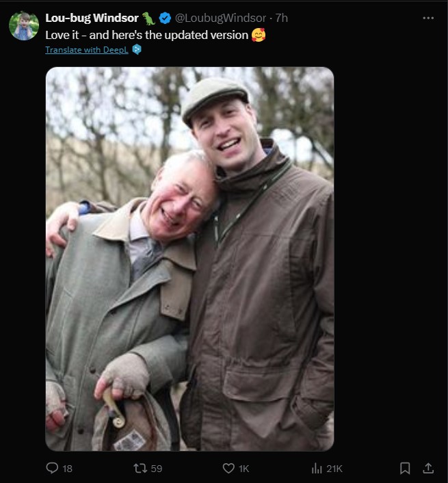Open the 7h timestamp link
Screen dimensions: 448x483
(x=282, y=18)
